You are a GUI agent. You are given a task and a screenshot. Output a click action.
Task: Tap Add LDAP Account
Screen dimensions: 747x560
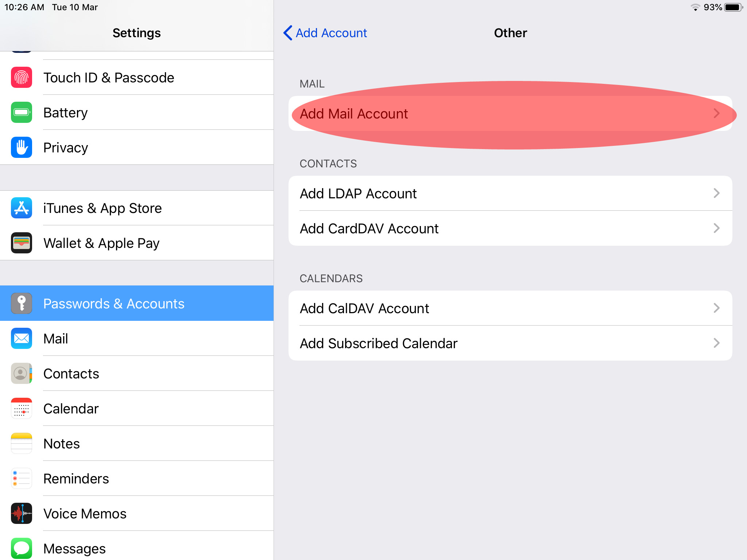pos(510,193)
